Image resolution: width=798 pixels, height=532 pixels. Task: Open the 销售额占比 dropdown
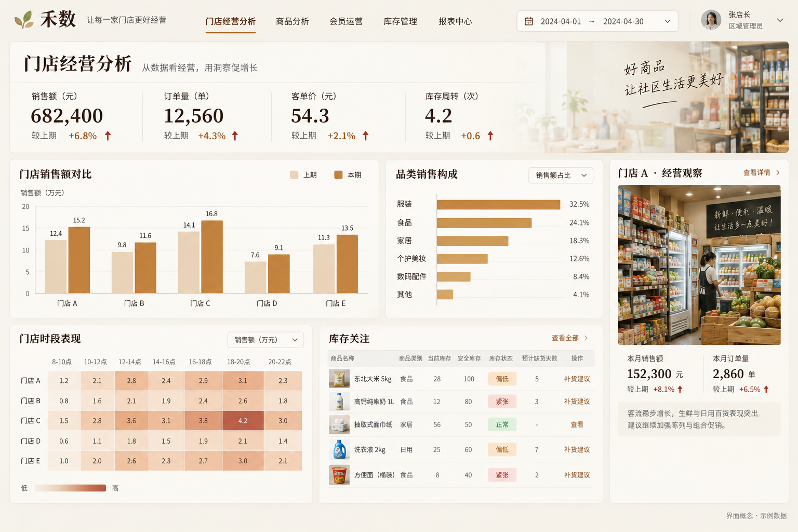(x=561, y=175)
